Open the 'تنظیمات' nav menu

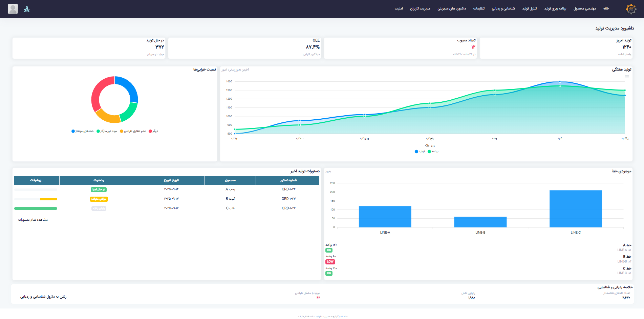click(x=479, y=8)
